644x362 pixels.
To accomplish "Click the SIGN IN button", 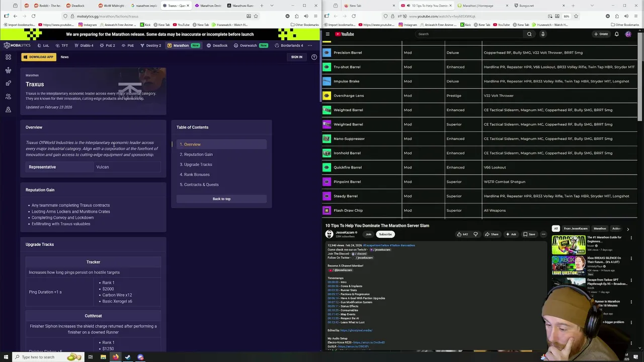I will coord(297,57).
